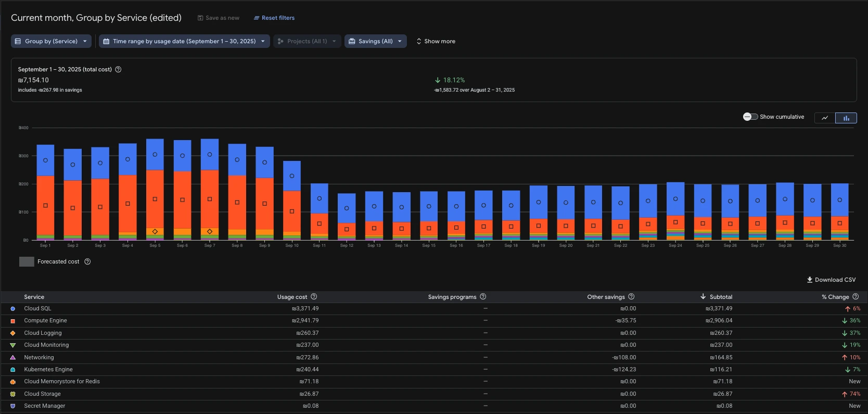This screenshot has height=414, width=868.
Task: Click the help icon beside total cost
Action: [118, 69]
